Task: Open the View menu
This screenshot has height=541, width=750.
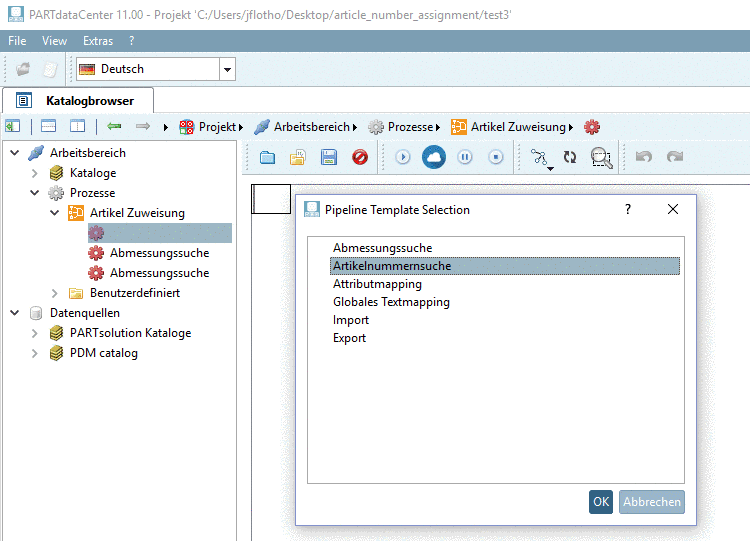Action: tap(55, 41)
